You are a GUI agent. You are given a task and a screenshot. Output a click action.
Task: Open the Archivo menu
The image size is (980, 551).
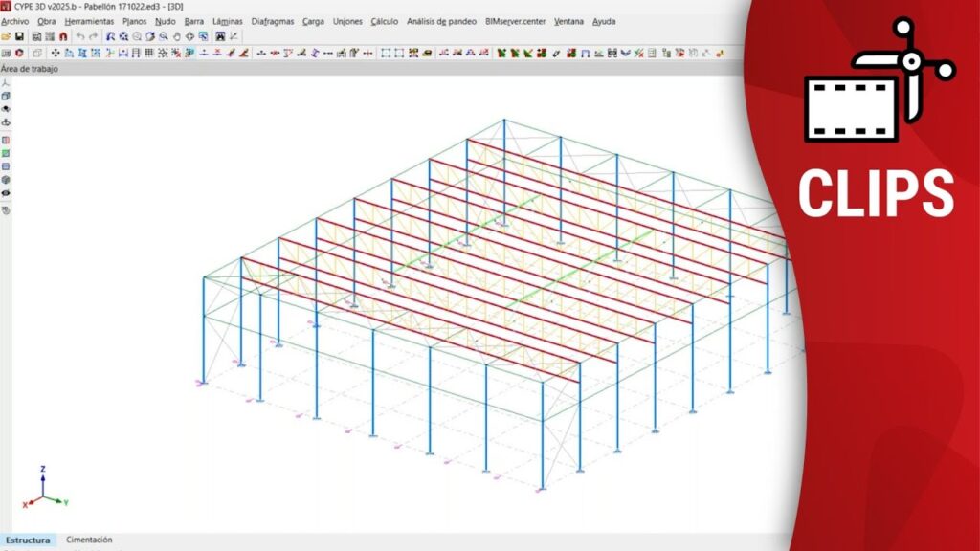point(15,21)
